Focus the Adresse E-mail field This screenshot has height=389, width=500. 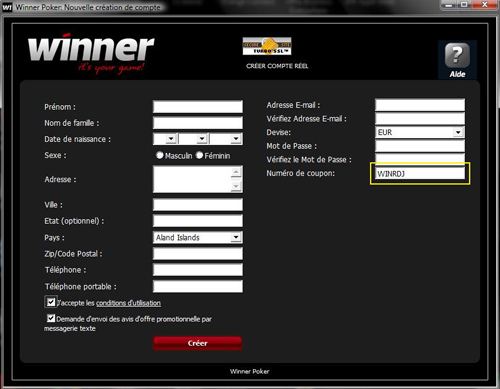tap(420, 105)
